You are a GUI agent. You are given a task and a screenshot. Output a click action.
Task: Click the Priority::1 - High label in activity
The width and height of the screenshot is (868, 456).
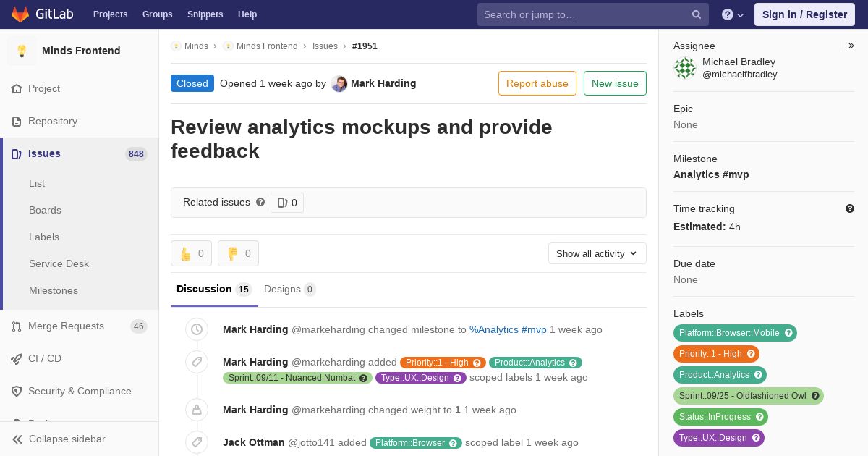point(443,363)
